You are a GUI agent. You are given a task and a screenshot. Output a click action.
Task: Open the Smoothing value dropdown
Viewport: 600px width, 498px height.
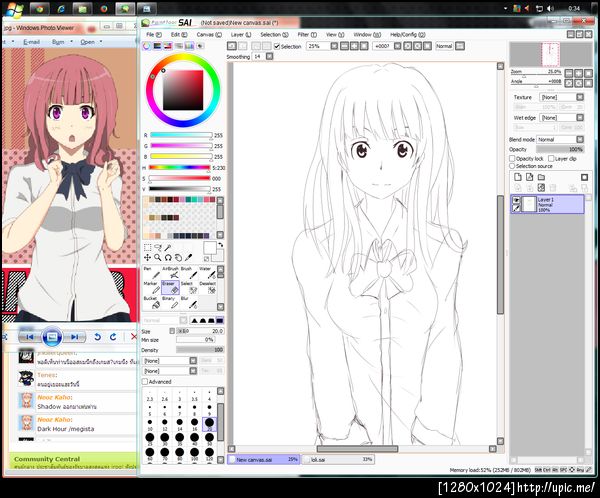pyautogui.click(x=269, y=56)
